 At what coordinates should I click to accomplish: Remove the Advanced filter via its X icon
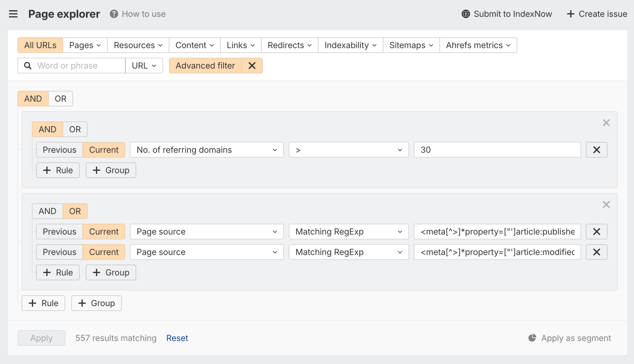(252, 65)
